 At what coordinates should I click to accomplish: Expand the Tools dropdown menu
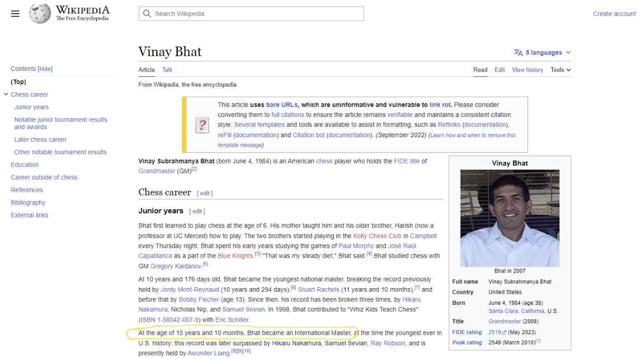561,70
